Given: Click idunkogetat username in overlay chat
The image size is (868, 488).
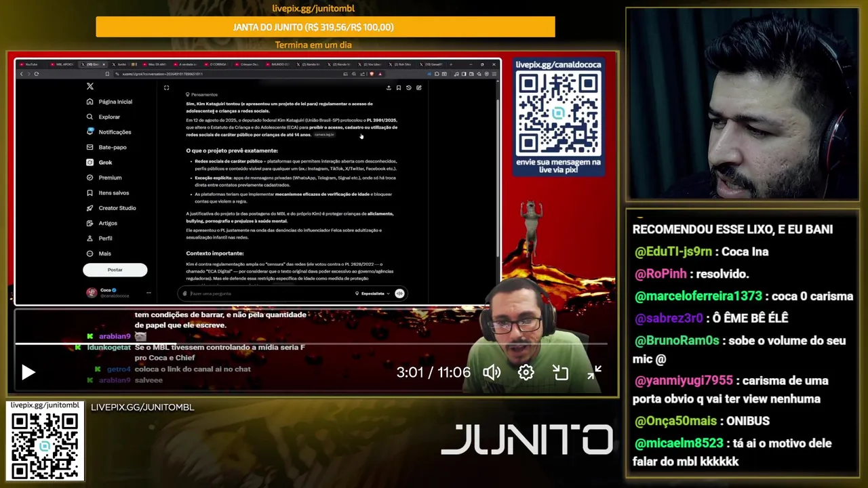Looking at the screenshot, I should tap(108, 348).
